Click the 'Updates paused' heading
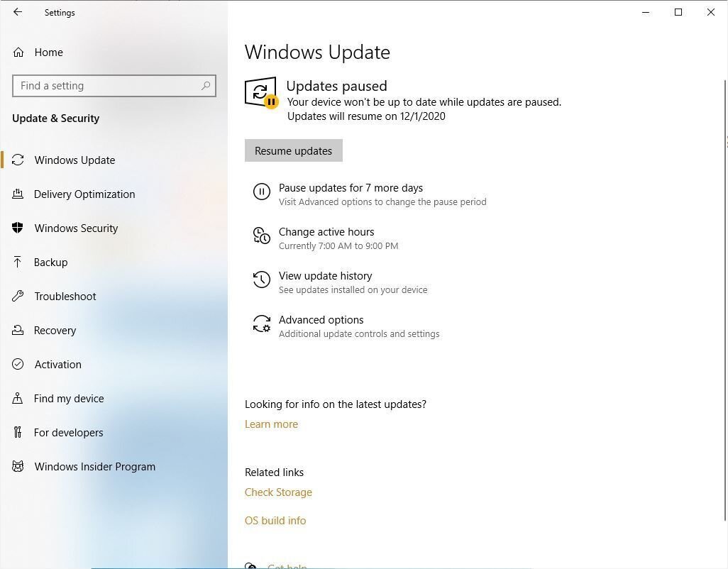728x569 pixels. (x=336, y=86)
